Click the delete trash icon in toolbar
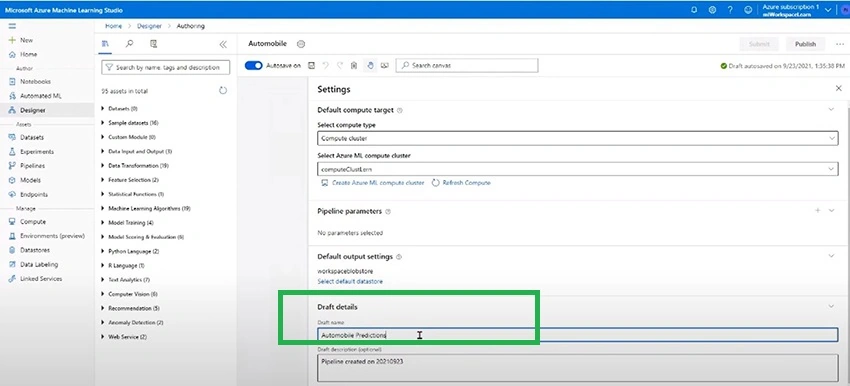 click(x=353, y=66)
